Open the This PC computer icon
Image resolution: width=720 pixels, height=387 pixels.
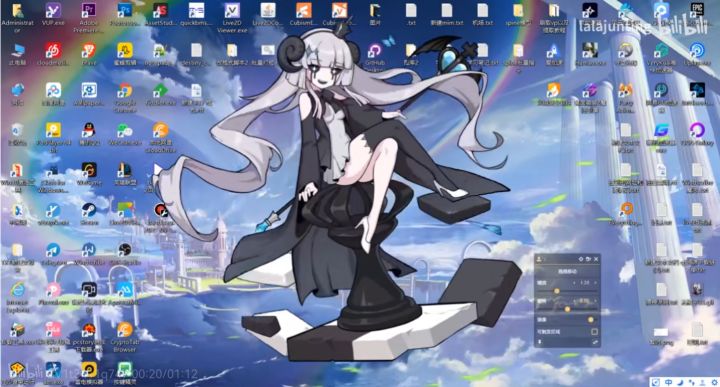tap(17, 50)
